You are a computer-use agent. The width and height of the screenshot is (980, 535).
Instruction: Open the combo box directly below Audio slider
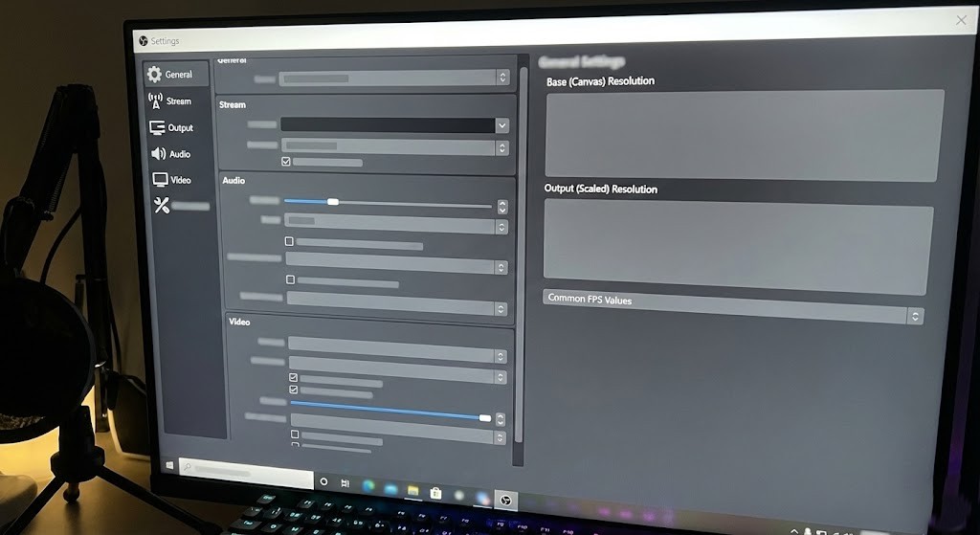[x=395, y=224]
